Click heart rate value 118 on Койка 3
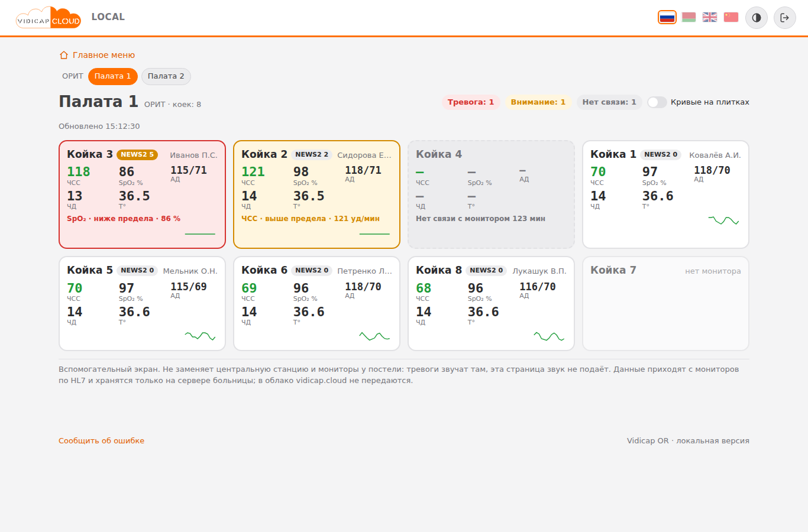The width and height of the screenshot is (808, 532). [x=79, y=172]
